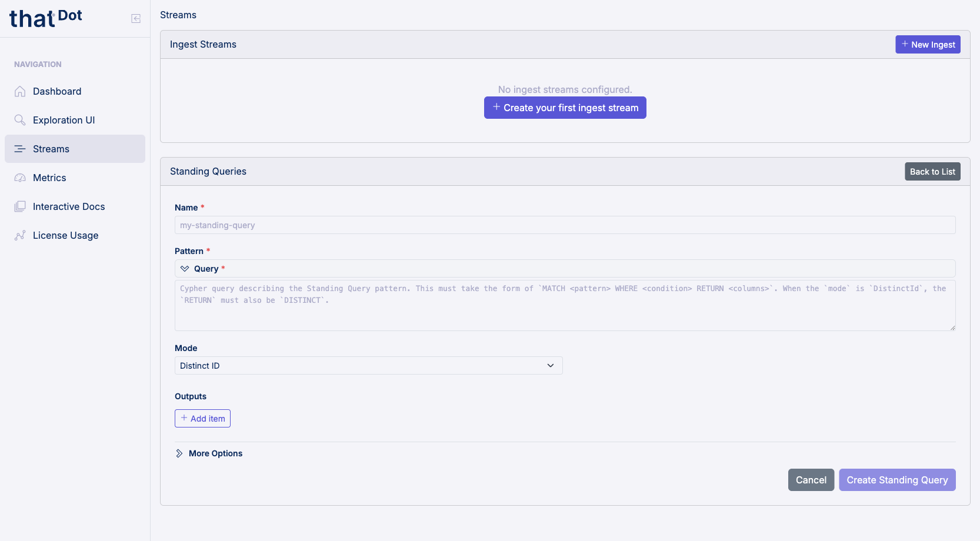The width and height of the screenshot is (980, 541).
Task: Click the New Ingest button
Action: [x=928, y=45]
